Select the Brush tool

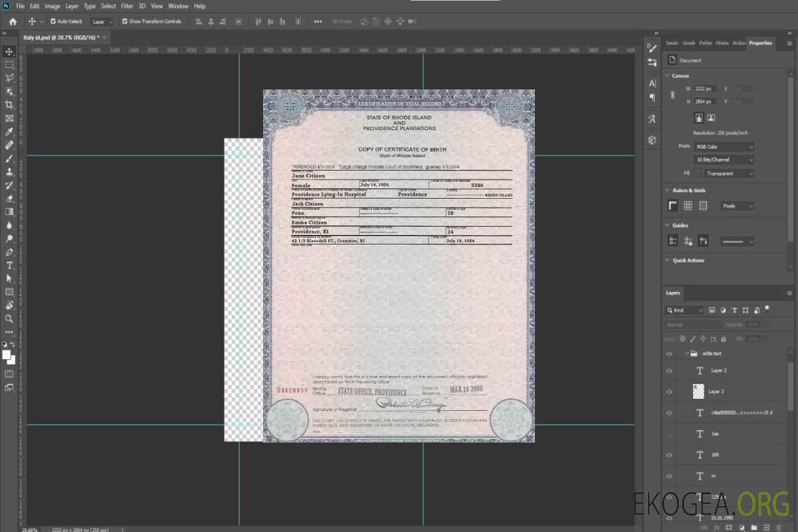point(9,158)
